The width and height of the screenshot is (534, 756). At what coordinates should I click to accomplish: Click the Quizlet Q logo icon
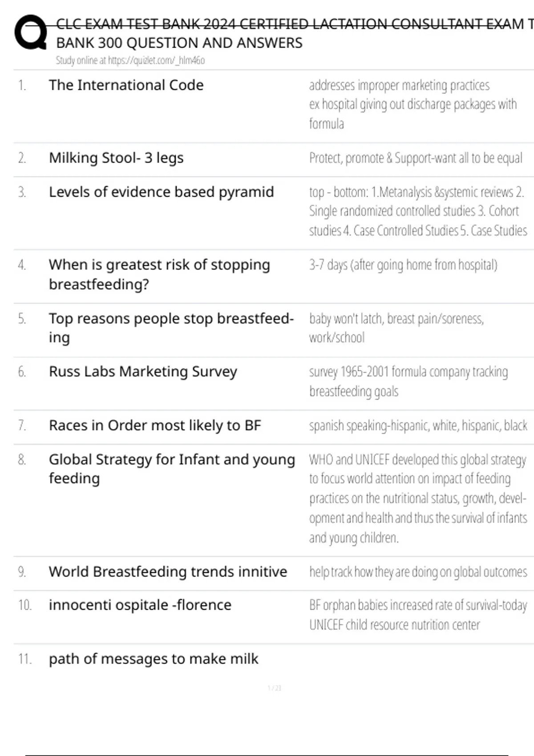tap(30, 32)
